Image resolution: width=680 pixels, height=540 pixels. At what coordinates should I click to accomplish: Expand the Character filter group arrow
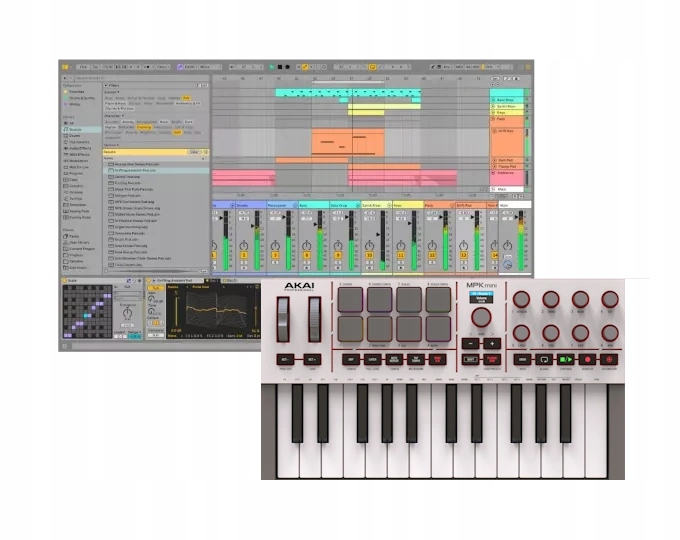pyautogui.click(x=122, y=116)
